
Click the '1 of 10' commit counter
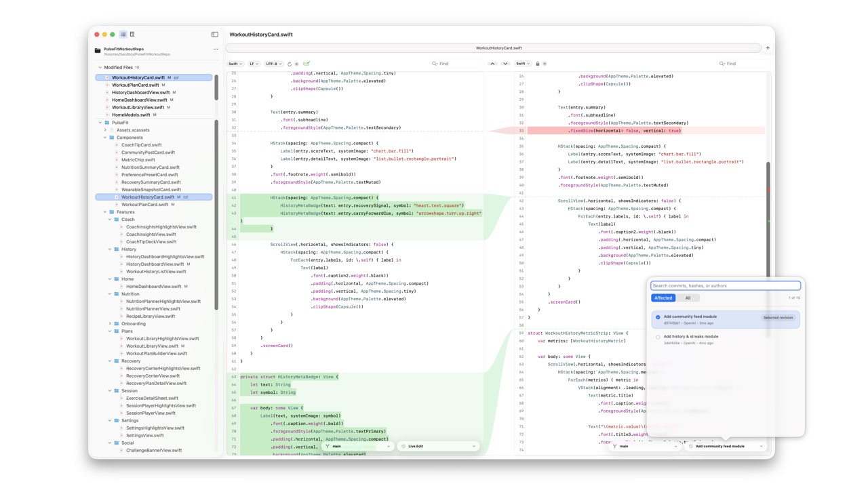tap(793, 298)
